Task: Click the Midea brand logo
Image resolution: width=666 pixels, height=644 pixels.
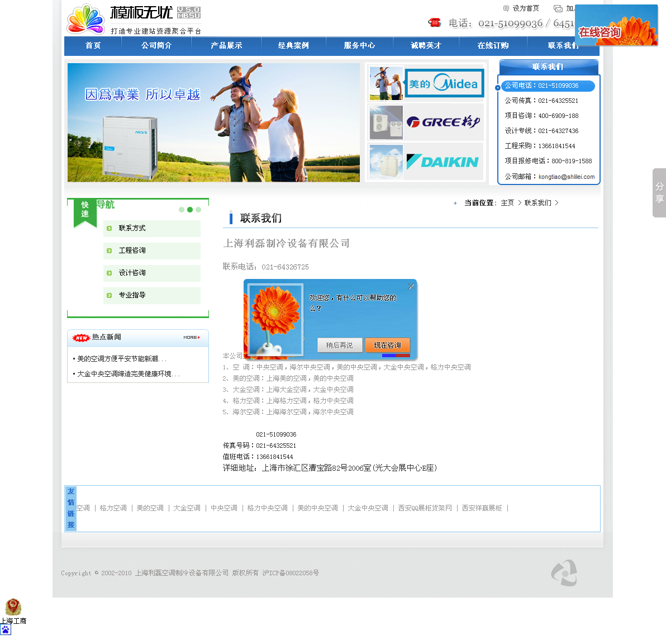Action: click(x=444, y=83)
